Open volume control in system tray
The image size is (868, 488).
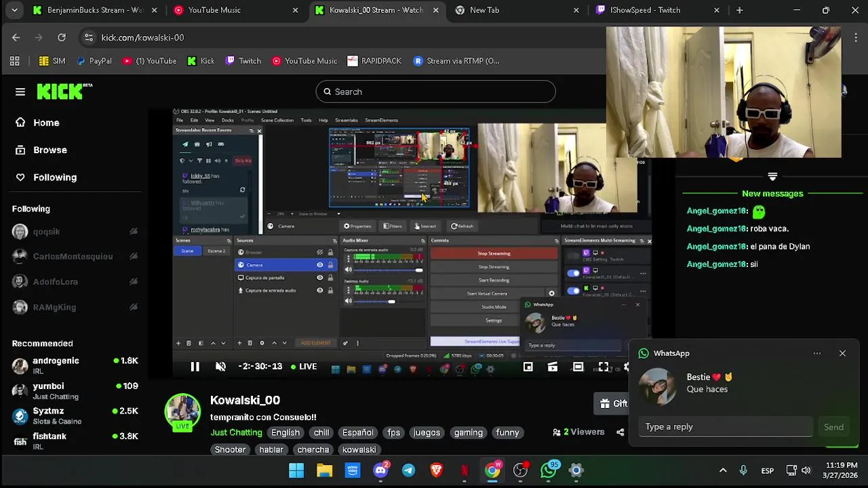(x=806, y=470)
